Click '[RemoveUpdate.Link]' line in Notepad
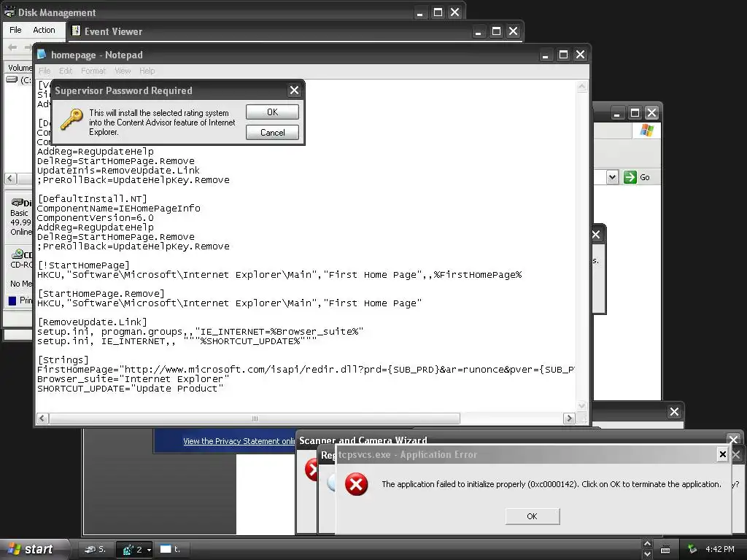The image size is (747, 560). pyautogui.click(x=92, y=322)
